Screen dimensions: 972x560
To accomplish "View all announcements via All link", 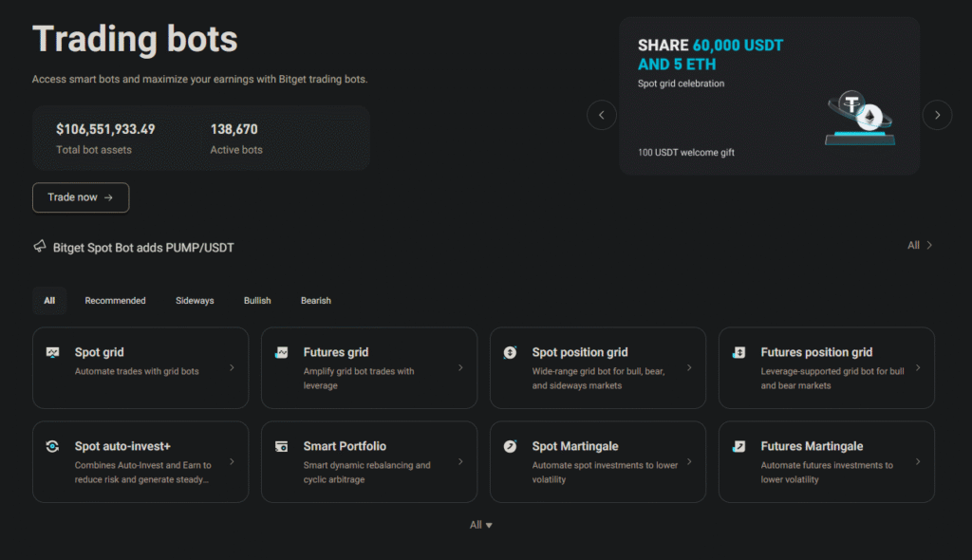I will (x=920, y=245).
